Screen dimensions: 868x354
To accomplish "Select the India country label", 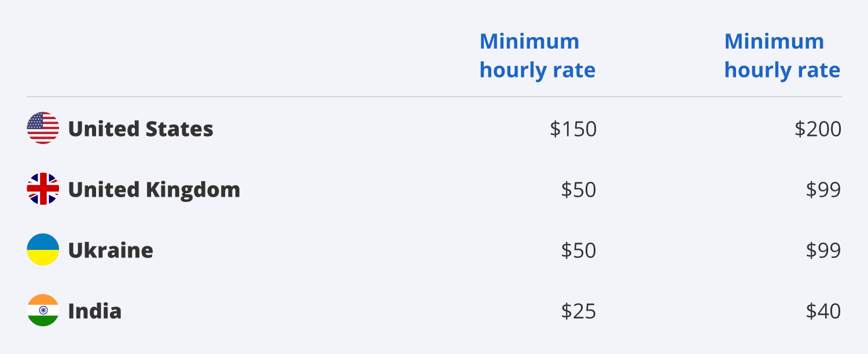I will 95,311.
